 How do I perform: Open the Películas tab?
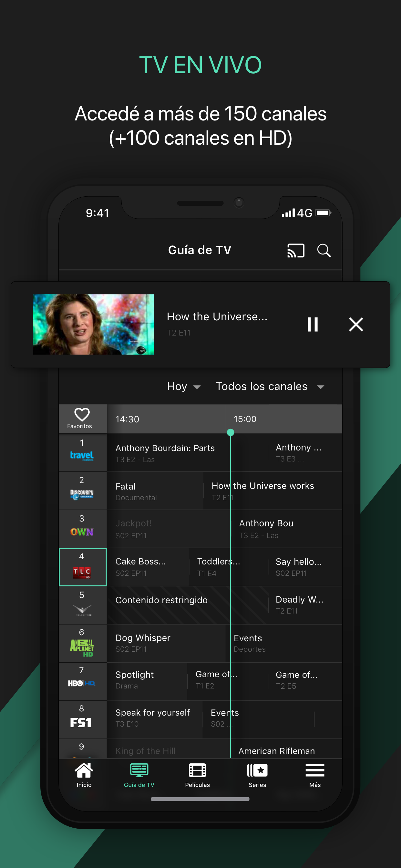coord(198,775)
